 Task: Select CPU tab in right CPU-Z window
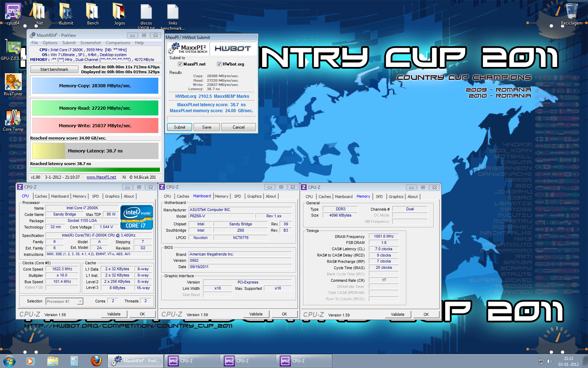(309, 197)
